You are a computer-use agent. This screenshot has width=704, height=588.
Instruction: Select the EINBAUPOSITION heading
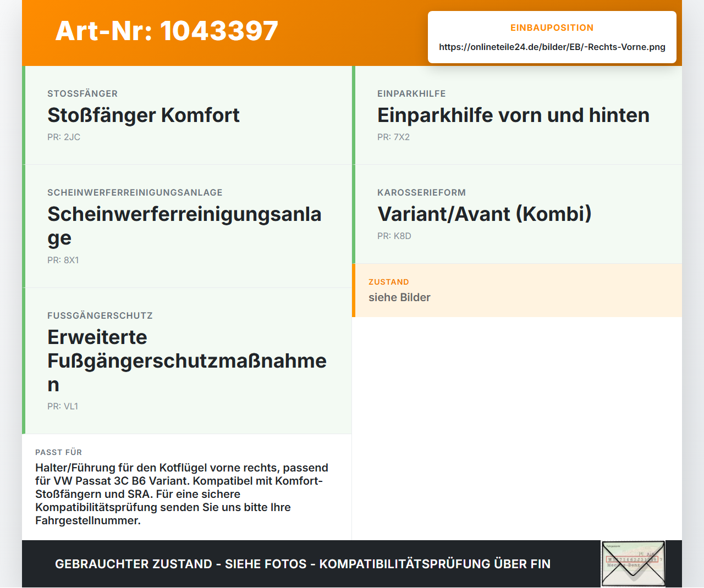[x=552, y=27]
